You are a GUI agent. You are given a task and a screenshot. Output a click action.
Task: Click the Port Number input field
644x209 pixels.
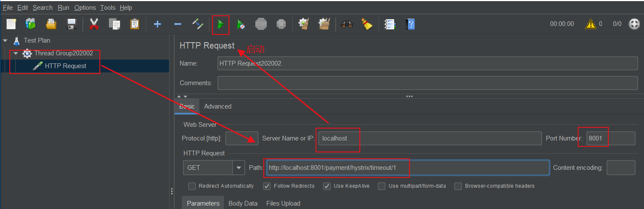click(x=610, y=138)
